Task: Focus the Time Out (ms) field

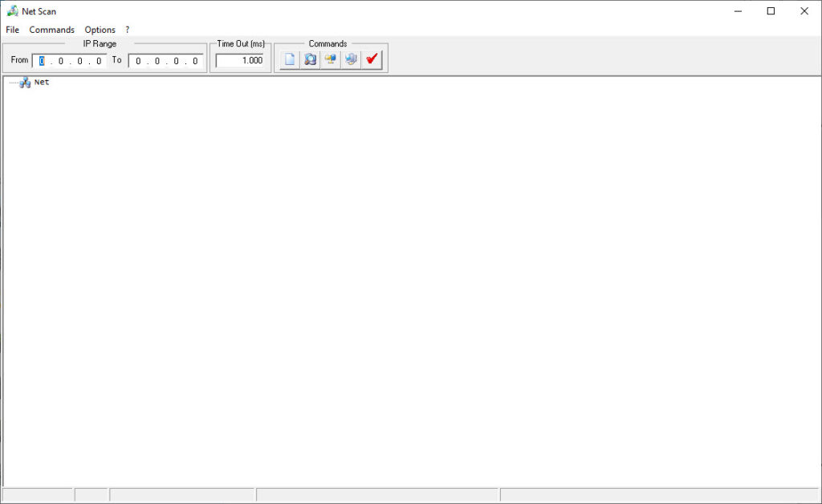Action: pyautogui.click(x=240, y=61)
